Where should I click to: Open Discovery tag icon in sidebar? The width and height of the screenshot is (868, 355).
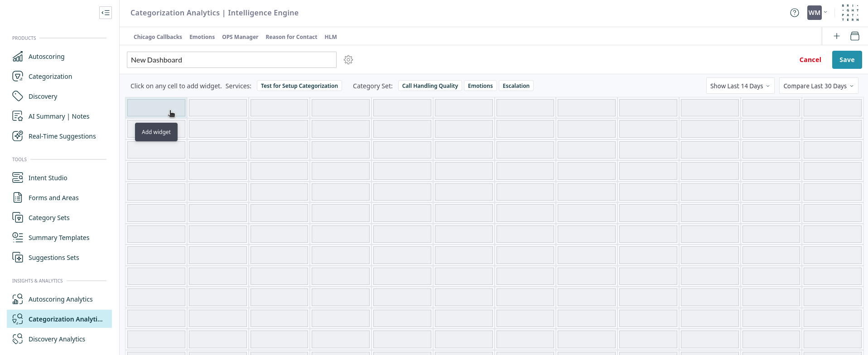tap(18, 96)
